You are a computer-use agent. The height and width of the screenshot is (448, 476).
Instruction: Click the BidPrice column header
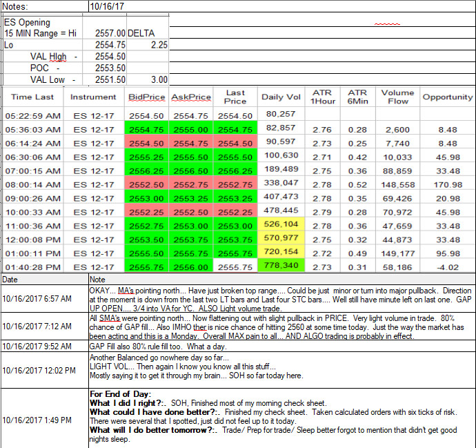click(x=147, y=97)
